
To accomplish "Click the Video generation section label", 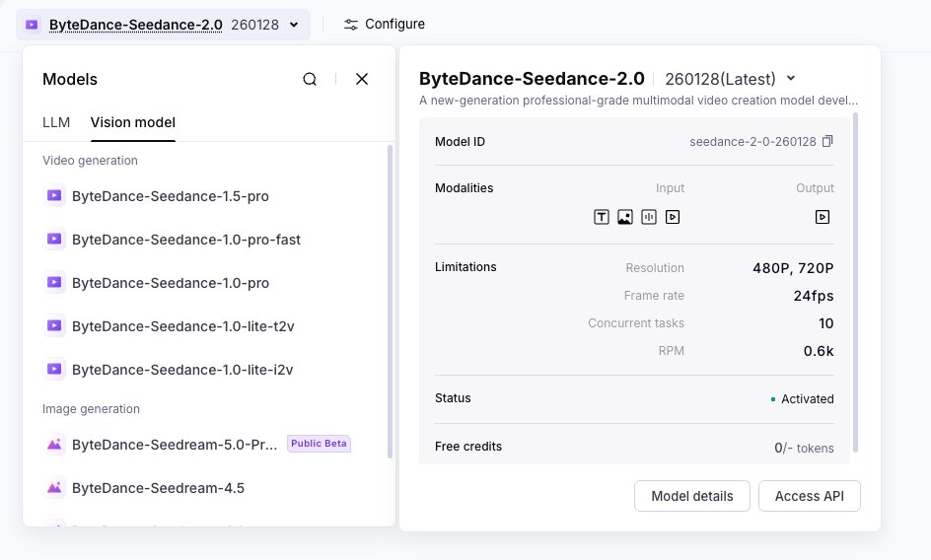I will (91, 161).
